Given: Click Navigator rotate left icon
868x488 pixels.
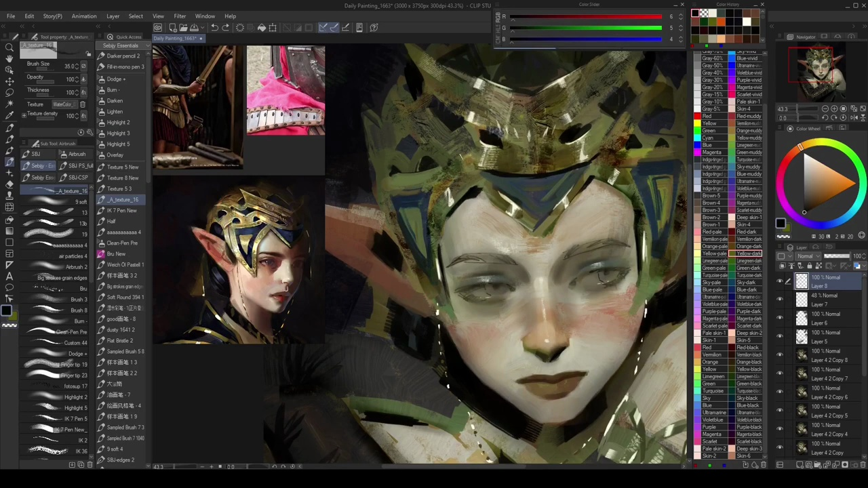Looking at the screenshot, I should pos(825,118).
